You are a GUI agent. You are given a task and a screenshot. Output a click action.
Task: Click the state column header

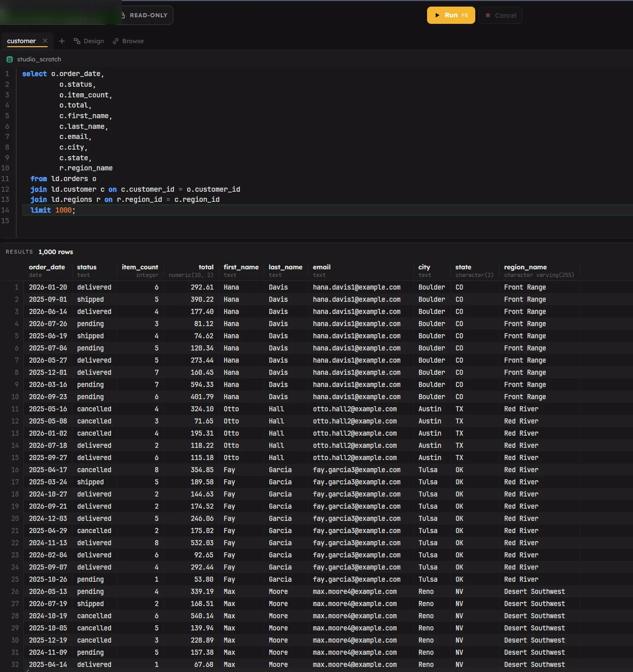(463, 267)
